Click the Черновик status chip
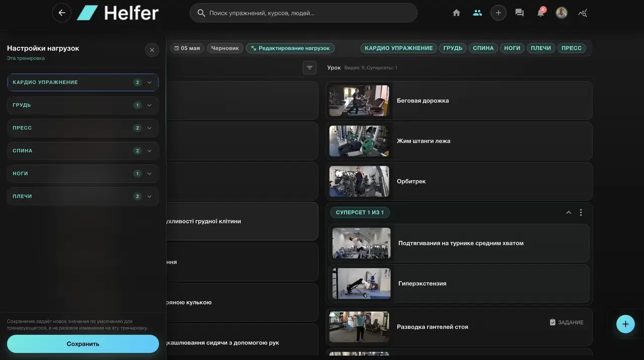 click(225, 48)
